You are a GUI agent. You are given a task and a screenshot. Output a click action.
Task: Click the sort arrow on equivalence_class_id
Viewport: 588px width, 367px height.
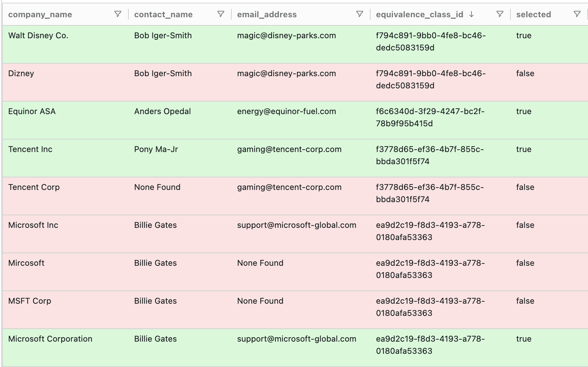coord(471,15)
